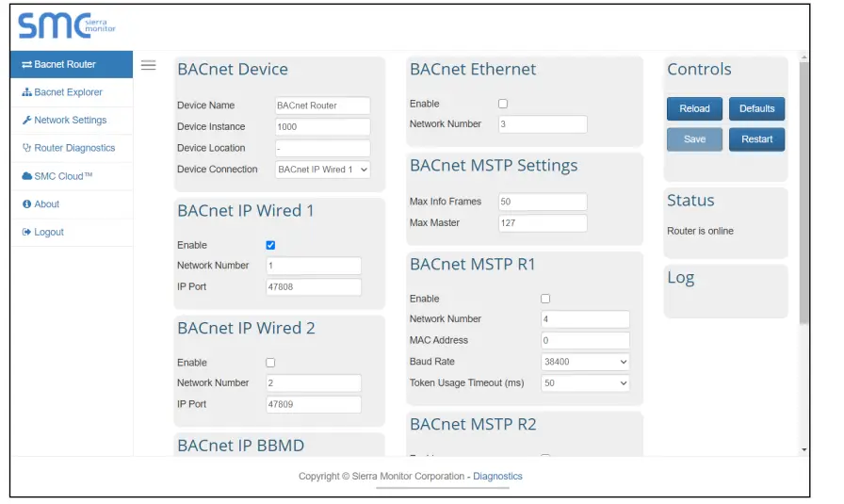This screenshot has width=844, height=504.
Task: Open the Token Usage Timeout dropdown
Action: 585,383
